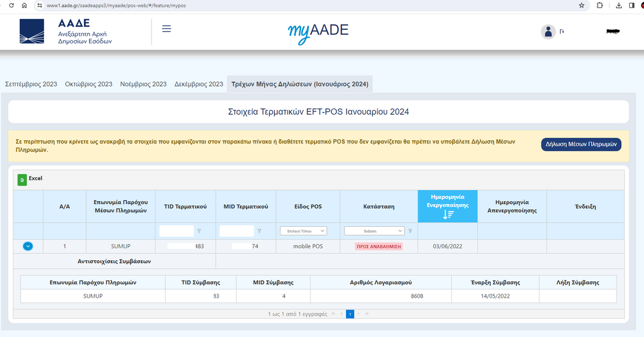Image resolution: width=644 pixels, height=337 pixels.
Task: Switch to the Σεπτέμβριος 2023 tab
Action: 31,84
